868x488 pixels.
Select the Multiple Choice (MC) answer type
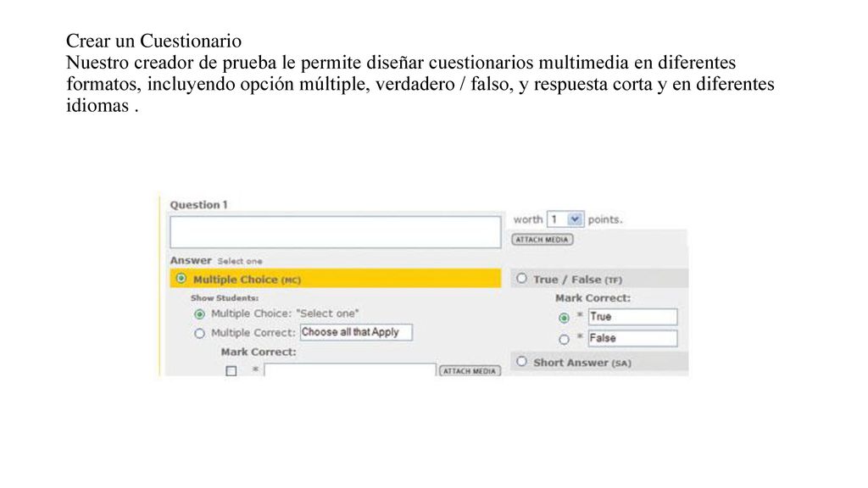(x=181, y=278)
